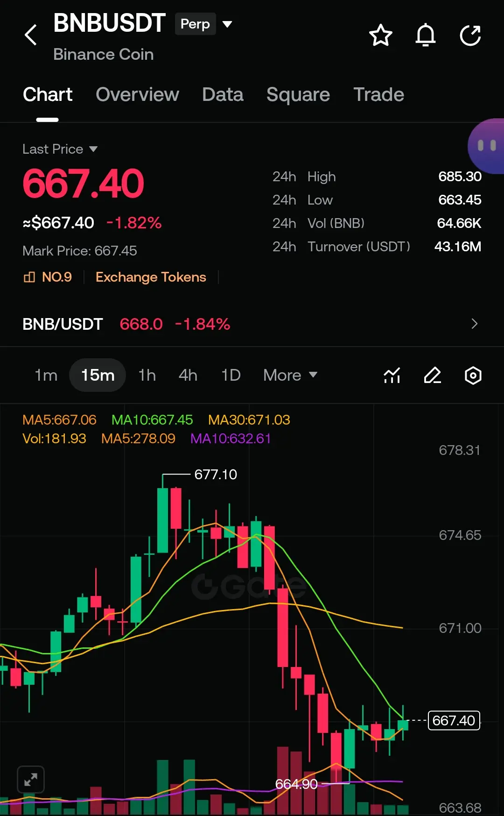Screen dimensions: 504x816
Task: Add BNBUSDT to favorites star
Action: pyautogui.click(x=381, y=35)
